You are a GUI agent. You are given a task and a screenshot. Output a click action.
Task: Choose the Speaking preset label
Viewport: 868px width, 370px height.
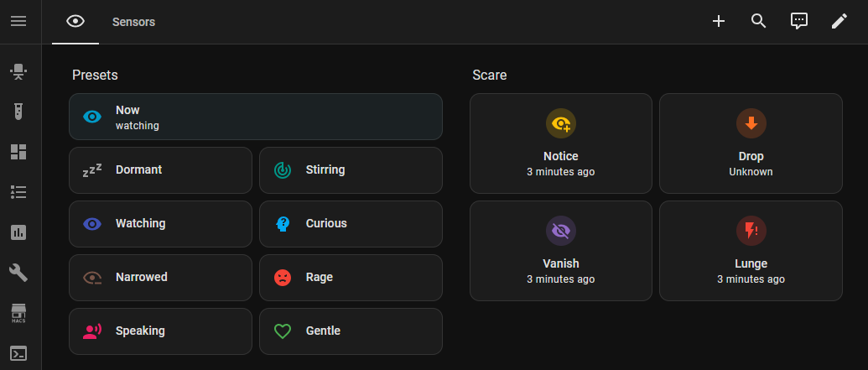click(141, 331)
